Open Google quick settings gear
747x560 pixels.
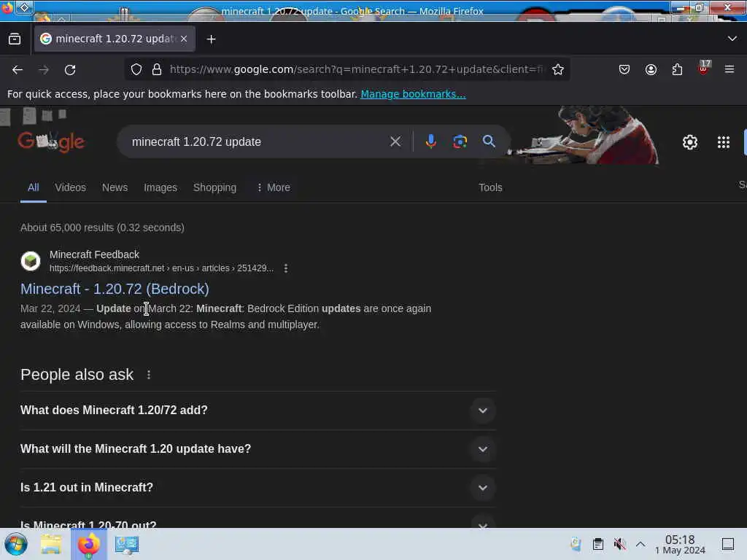690,142
